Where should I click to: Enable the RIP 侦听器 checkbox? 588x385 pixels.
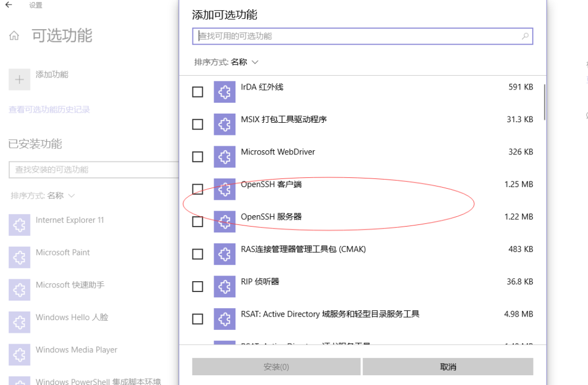click(198, 286)
